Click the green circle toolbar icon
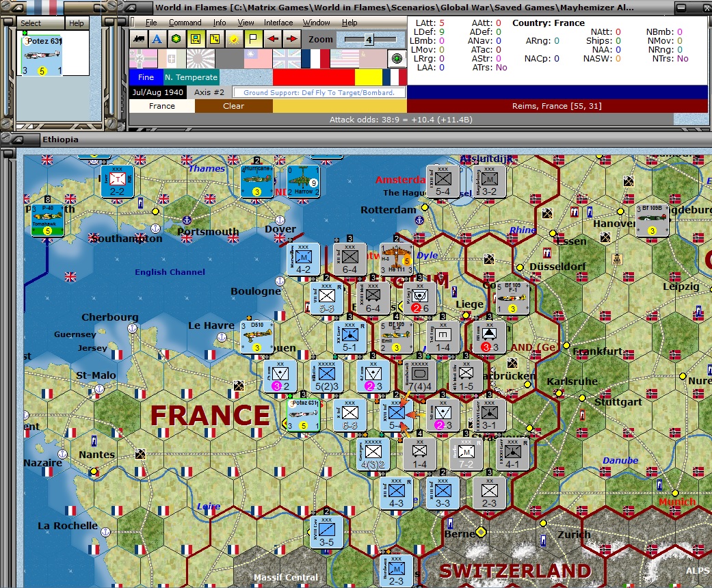 point(176,39)
